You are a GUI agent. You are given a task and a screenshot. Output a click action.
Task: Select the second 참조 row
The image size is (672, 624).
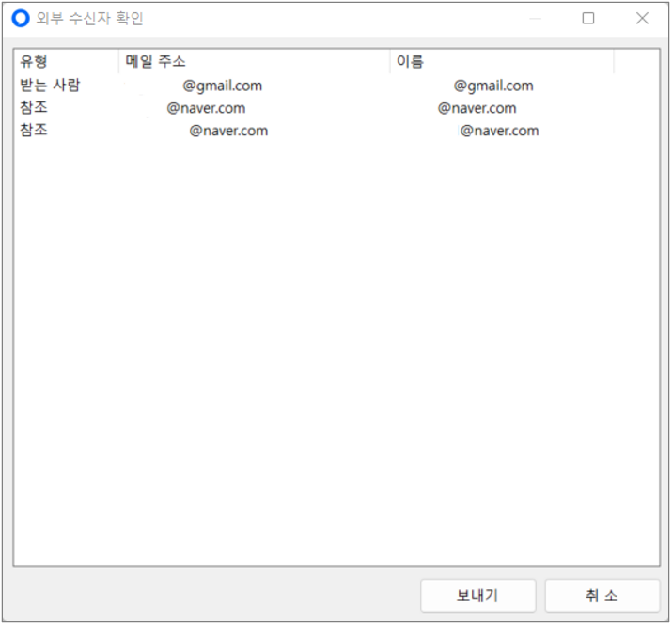point(34,131)
